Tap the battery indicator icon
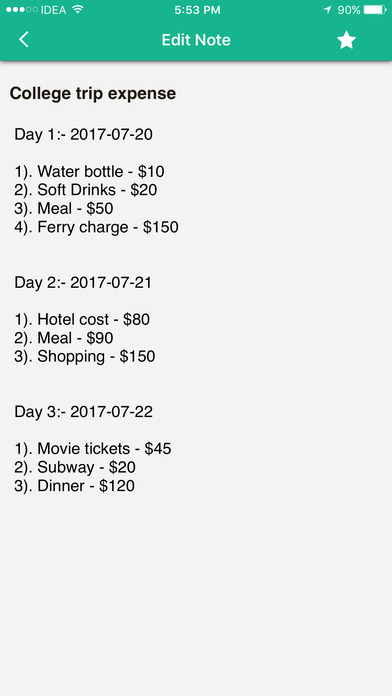 375,9
